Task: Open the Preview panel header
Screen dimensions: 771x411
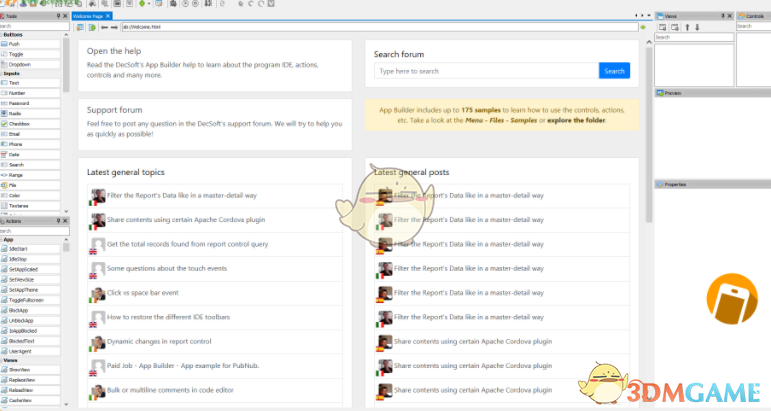Action: pyautogui.click(x=712, y=93)
